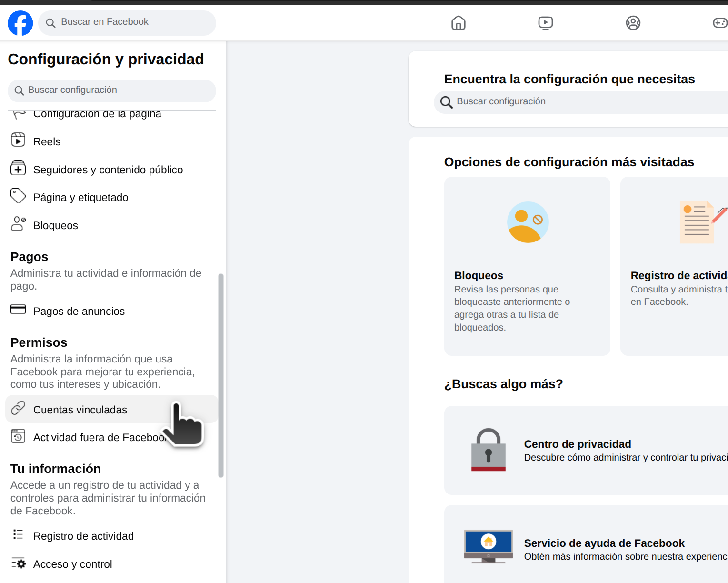This screenshot has width=728, height=583.
Task: Click the sidebar vertical scrollbar
Action: point(221,375)
